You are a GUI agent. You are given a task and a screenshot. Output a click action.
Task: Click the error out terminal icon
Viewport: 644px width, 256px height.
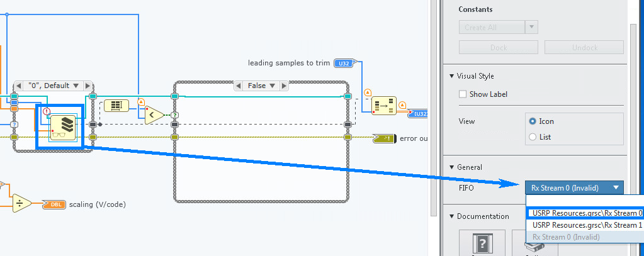click(385, 138)
